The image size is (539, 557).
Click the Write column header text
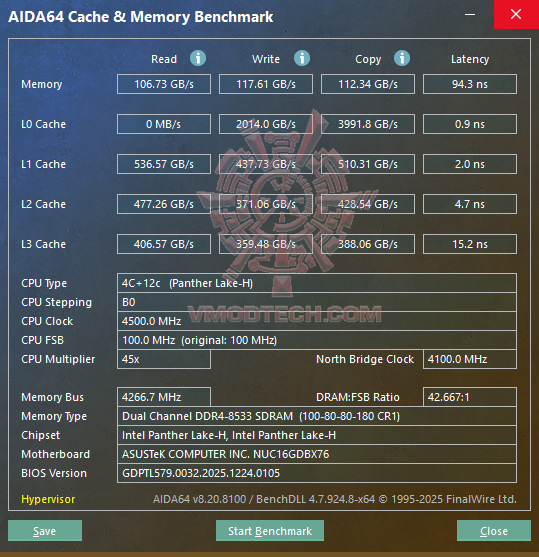(x=266, y=59)
